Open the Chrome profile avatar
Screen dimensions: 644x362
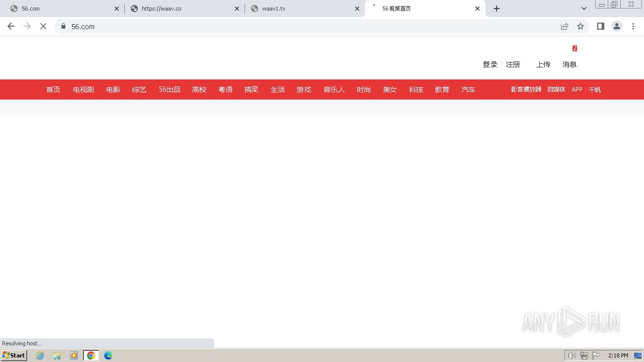(x=617, y=26)
